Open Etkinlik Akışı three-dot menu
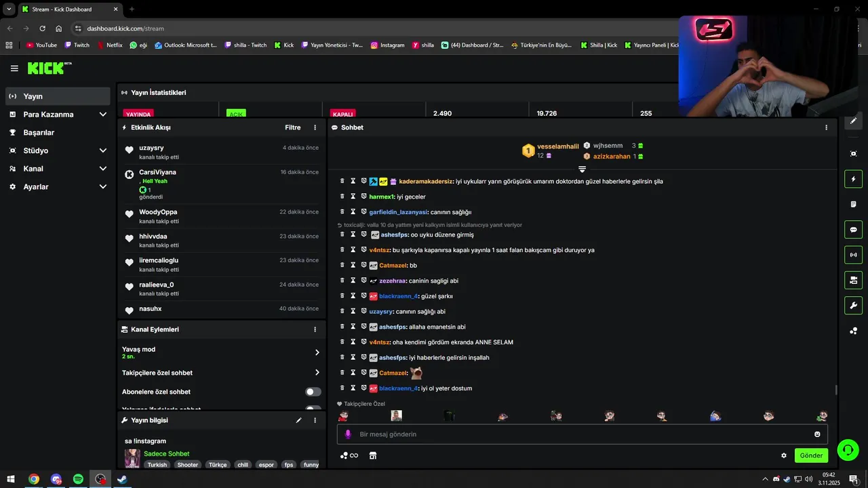This screenshot has width=868, height=488. click(x=315, y=127)
